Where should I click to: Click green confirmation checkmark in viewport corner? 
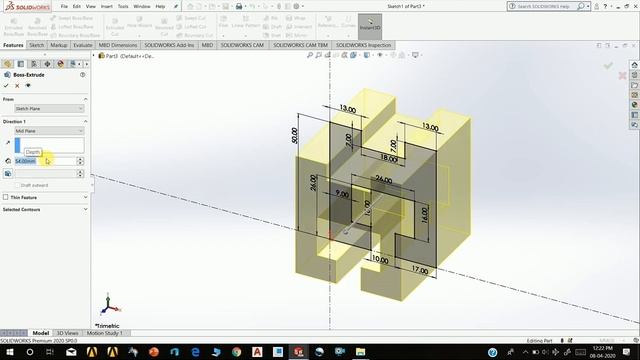pos(608,65)
